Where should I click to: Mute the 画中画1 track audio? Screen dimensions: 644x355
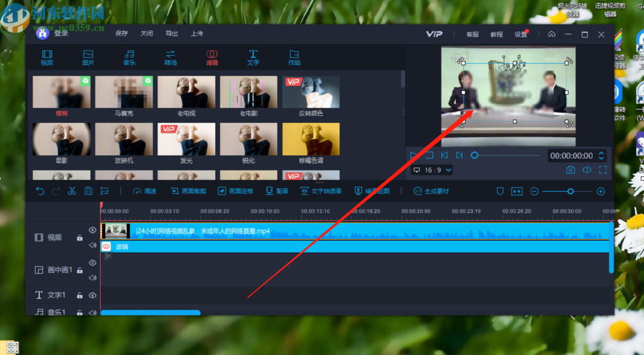pos(92,278)
